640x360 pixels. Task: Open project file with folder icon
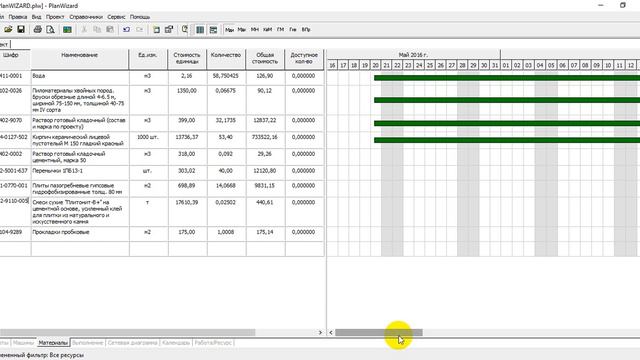(8, 29)
